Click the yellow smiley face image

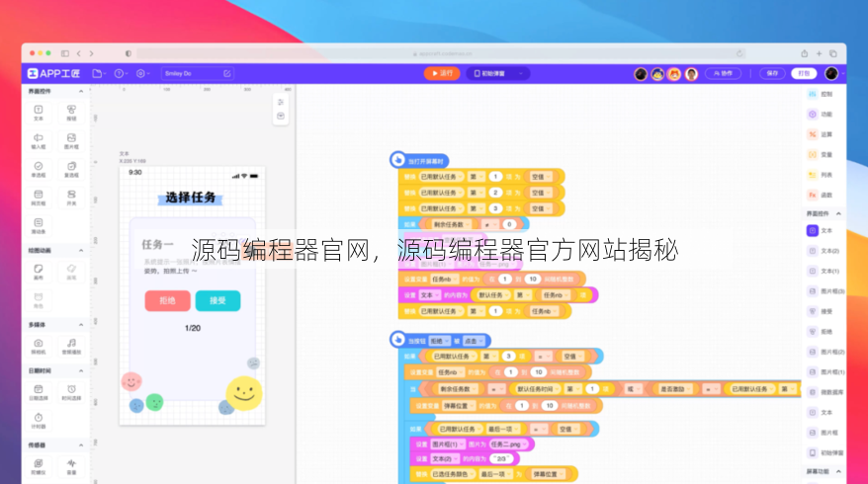pyautogui.click(x=244, y=393)
